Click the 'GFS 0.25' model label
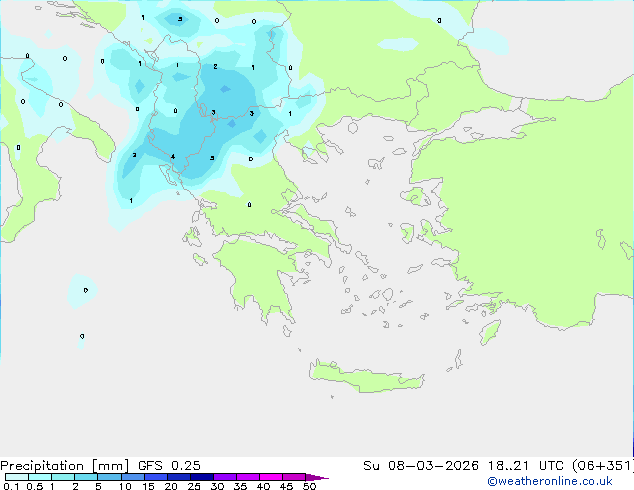The image size is (634, 490). coord(169,466)
